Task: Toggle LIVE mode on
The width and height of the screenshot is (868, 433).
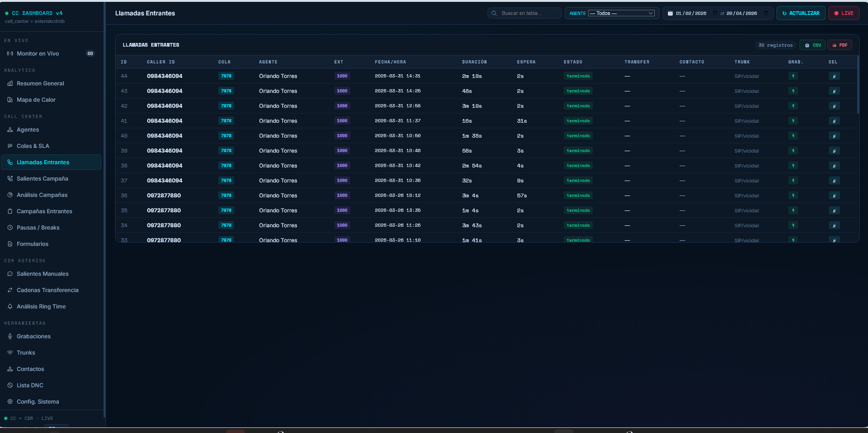Action: pos(843,14)
